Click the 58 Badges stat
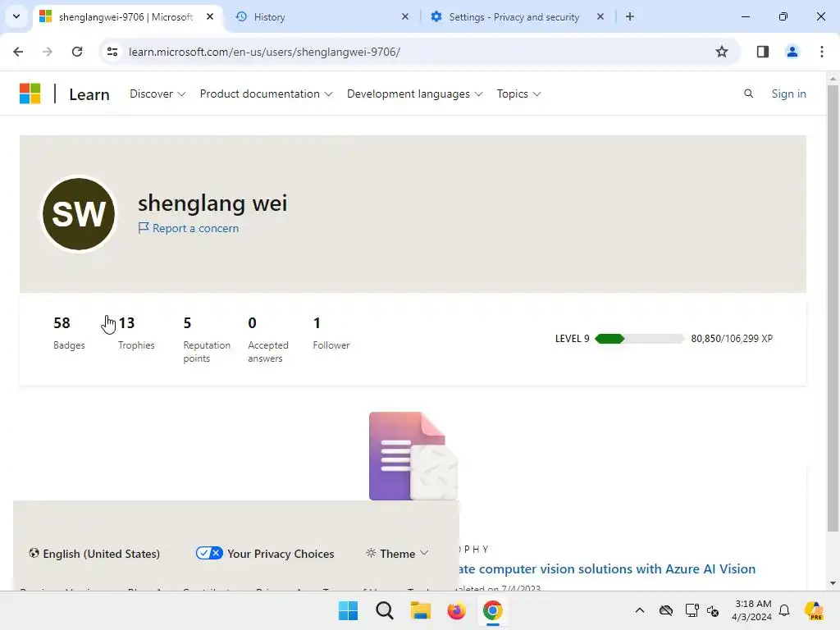 69,333
